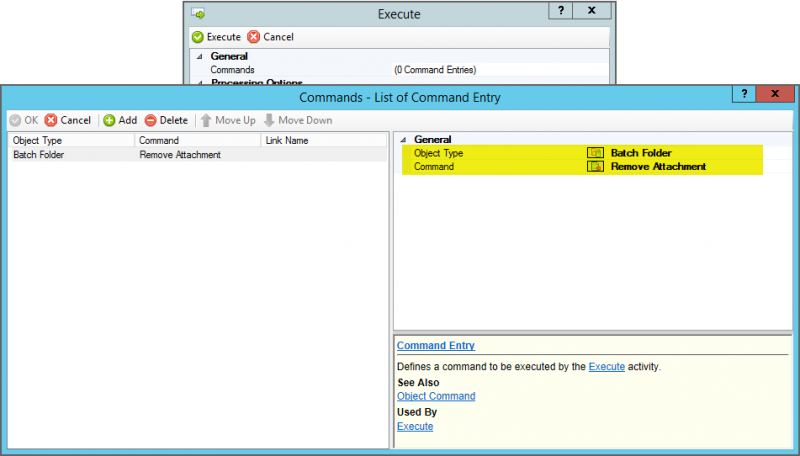
Task: Click the Remove Attachment command icon
Action: 595,166
